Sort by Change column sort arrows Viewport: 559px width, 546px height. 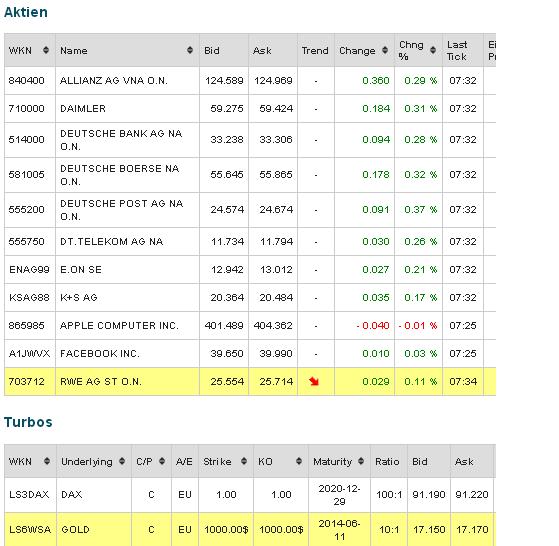click(x=385, y=50)
